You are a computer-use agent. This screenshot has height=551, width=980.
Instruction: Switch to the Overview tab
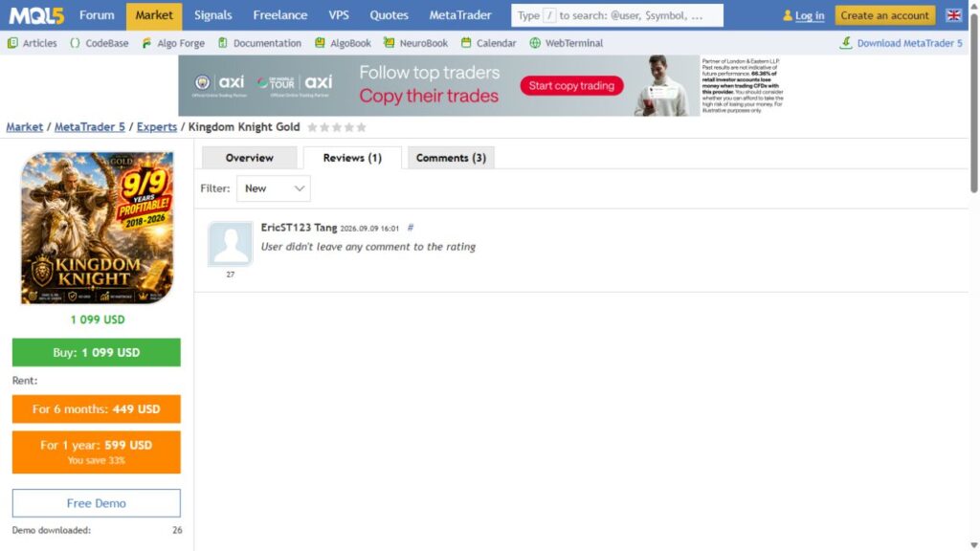tap(250, 158)
